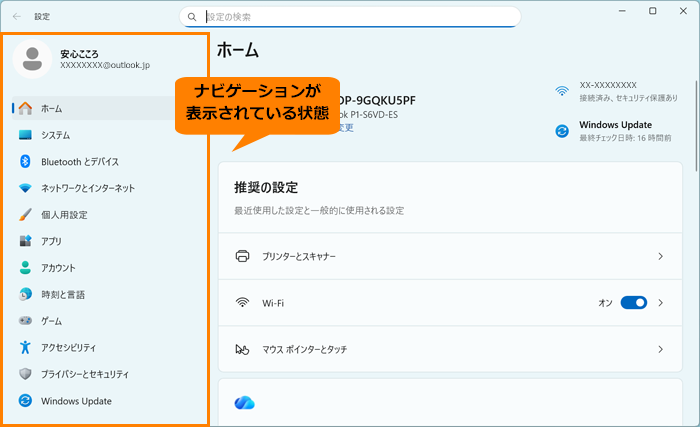Click the Wi-Fi icon in the recommended list
Viewport: 700px width, 427px height.
click(242, 302)
